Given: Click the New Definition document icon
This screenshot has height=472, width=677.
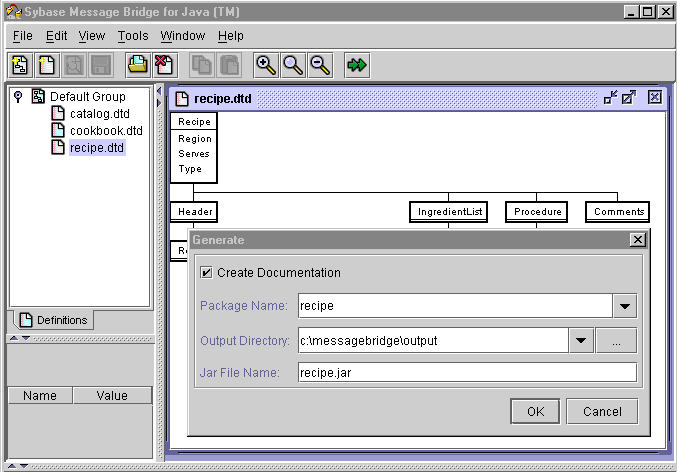Looking at the screenshot, I should pos(46,65).
